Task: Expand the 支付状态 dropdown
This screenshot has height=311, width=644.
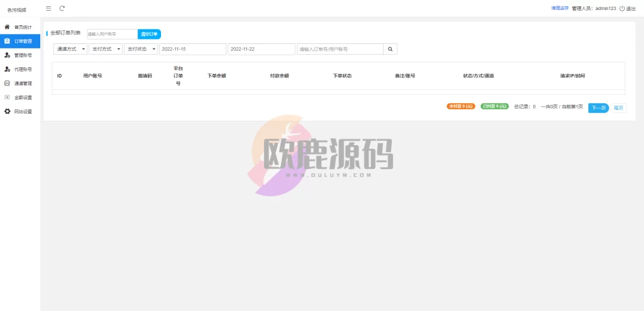Action: pos(141,49)
